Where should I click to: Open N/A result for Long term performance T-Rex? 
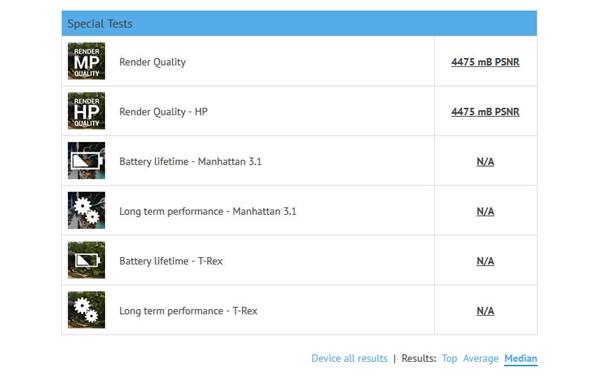pyautogui.click(x=485, y=311)
